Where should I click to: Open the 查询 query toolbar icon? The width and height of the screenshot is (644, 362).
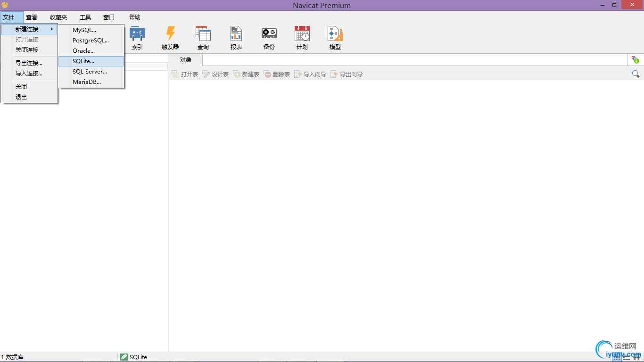coord(203,38)
